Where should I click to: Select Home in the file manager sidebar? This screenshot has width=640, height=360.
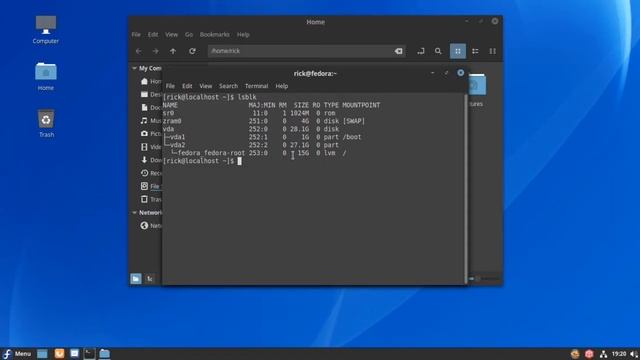pos(151,81)
